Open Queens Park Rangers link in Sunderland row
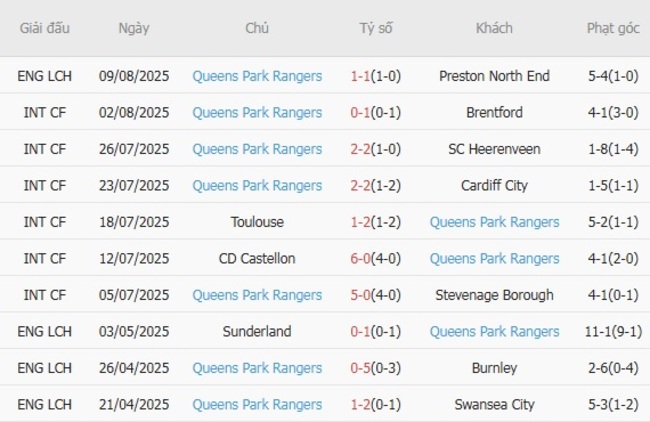Image resolution: width=650 pixels, height=422 pixels. [x=494, y=331]
